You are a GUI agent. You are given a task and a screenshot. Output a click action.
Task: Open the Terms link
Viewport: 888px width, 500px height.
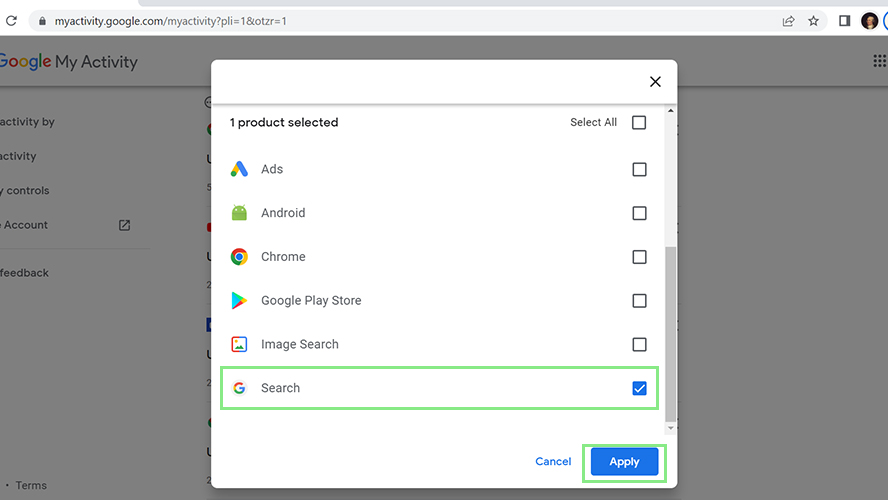31,485
